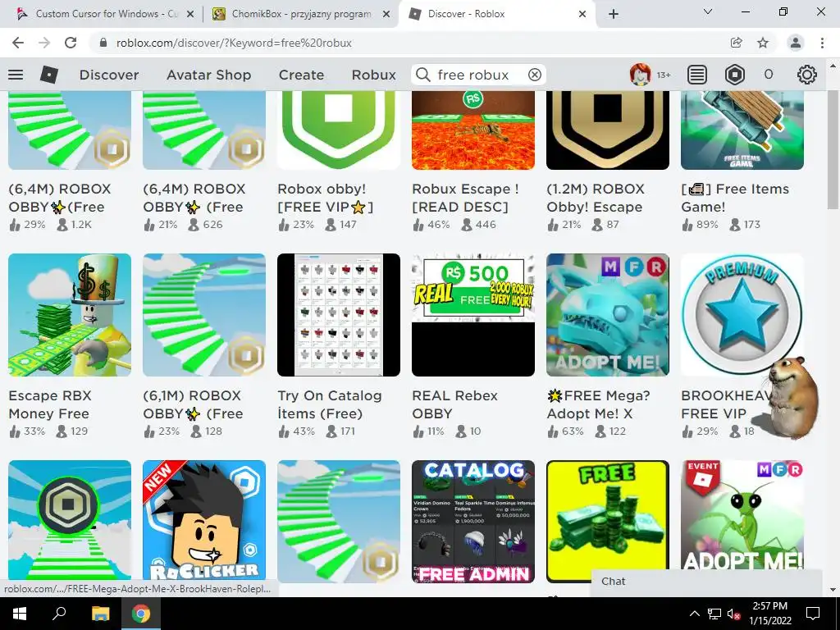
Task: Go back to previous page
Action: 18,43
